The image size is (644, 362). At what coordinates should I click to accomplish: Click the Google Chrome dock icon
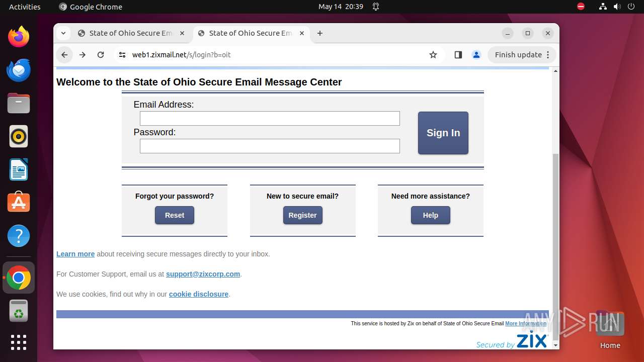point(19,278)
